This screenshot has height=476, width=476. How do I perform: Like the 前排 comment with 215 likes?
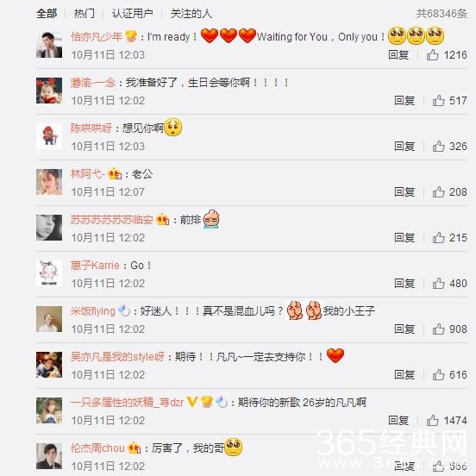438,238
